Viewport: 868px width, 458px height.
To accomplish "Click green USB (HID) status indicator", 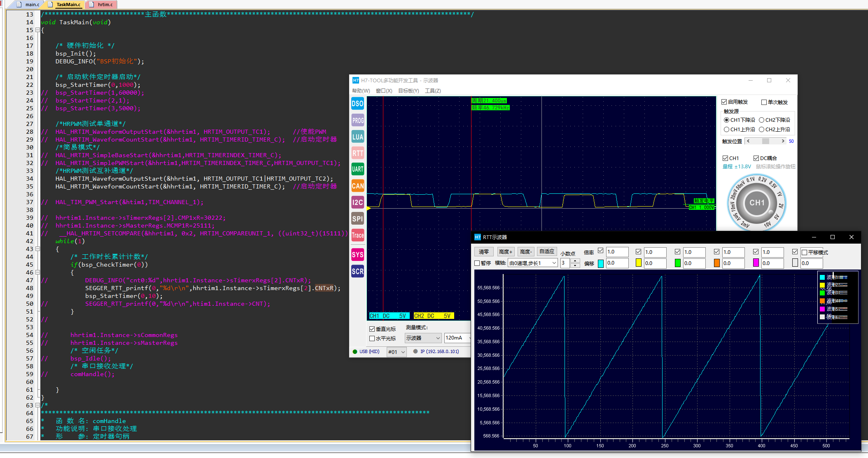I will point(355,351).
